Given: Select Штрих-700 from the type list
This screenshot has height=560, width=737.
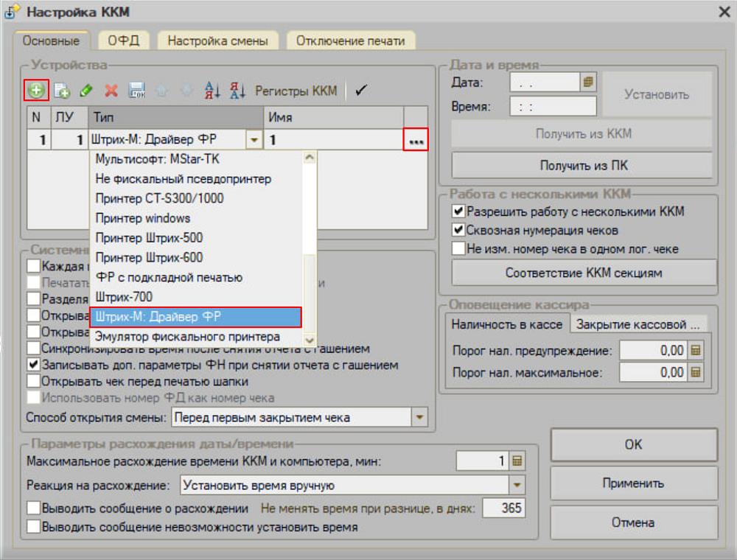Looking at the screenshot, I should (x=124, y=297).
